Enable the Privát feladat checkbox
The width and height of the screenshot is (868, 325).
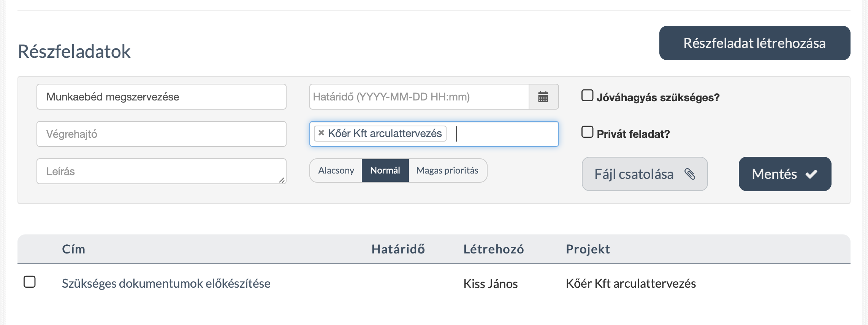tap(587, 132)
